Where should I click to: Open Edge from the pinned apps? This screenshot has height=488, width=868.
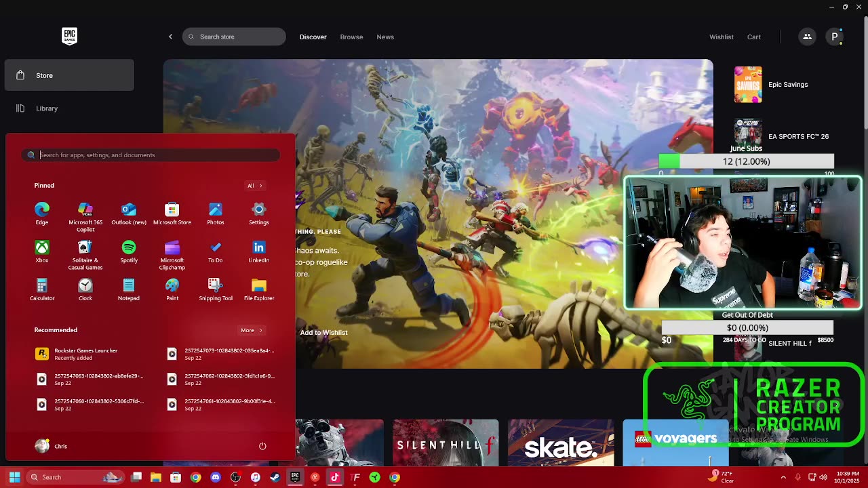click(42, 213)
